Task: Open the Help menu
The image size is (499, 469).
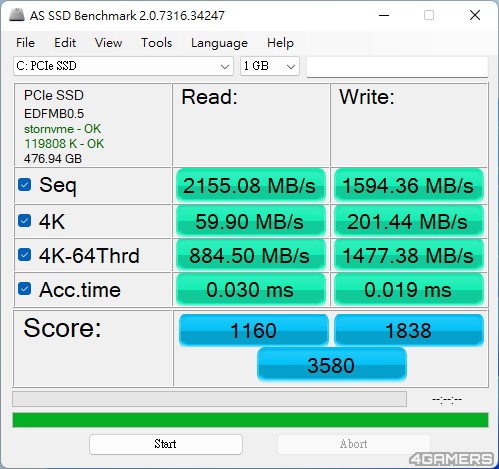Action: point(280,43)
